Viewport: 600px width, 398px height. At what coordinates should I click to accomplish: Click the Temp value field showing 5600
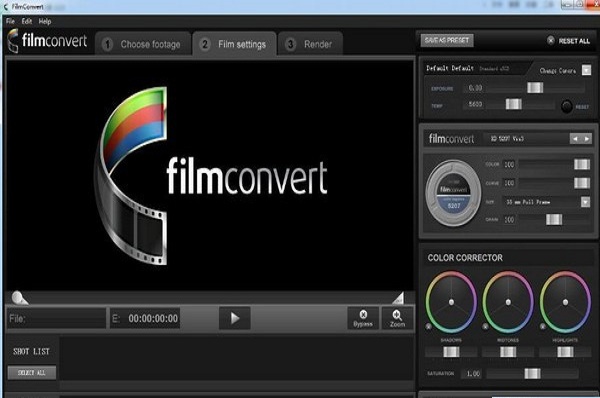click(x=475, y=104)
